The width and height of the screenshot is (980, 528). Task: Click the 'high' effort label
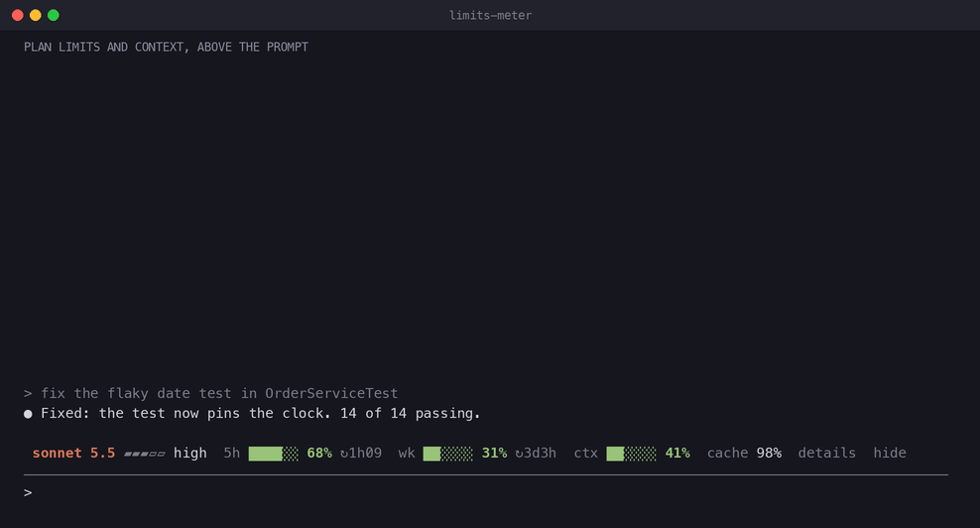[190, 453]
